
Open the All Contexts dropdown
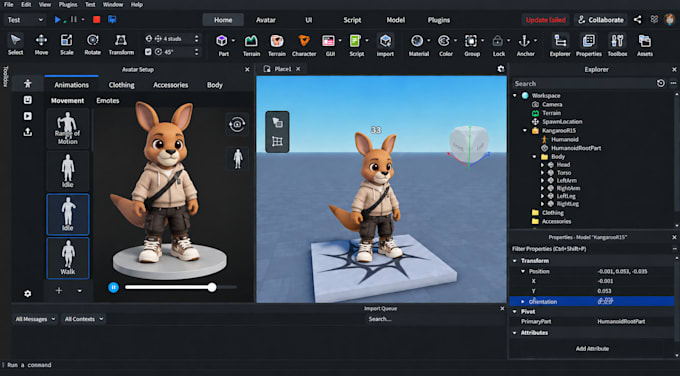tap(84, 319)
